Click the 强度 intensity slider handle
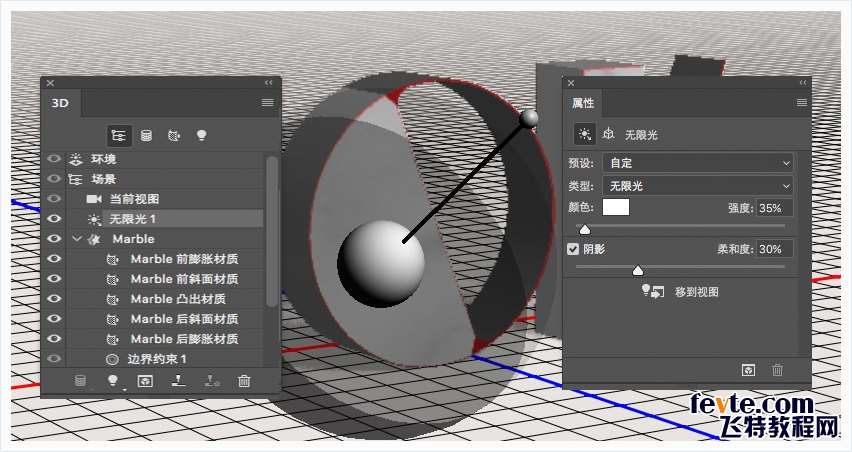 585,230
